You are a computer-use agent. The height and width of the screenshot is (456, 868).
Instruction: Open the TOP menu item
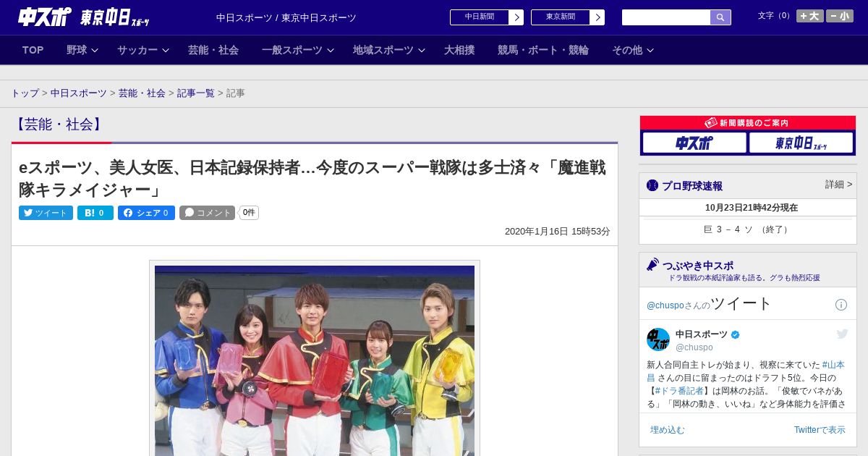33,50
